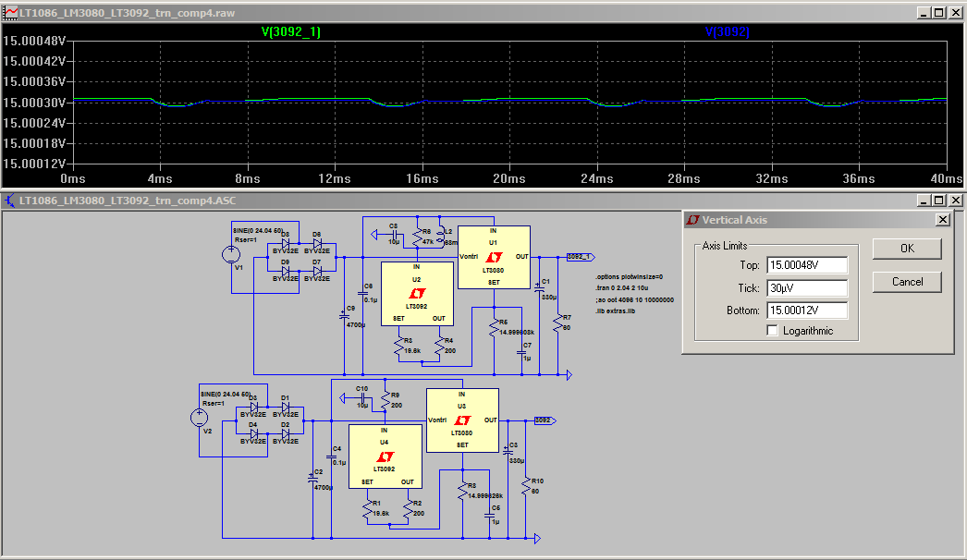Select the green V(3092_1) trace label

pos(291,31)
